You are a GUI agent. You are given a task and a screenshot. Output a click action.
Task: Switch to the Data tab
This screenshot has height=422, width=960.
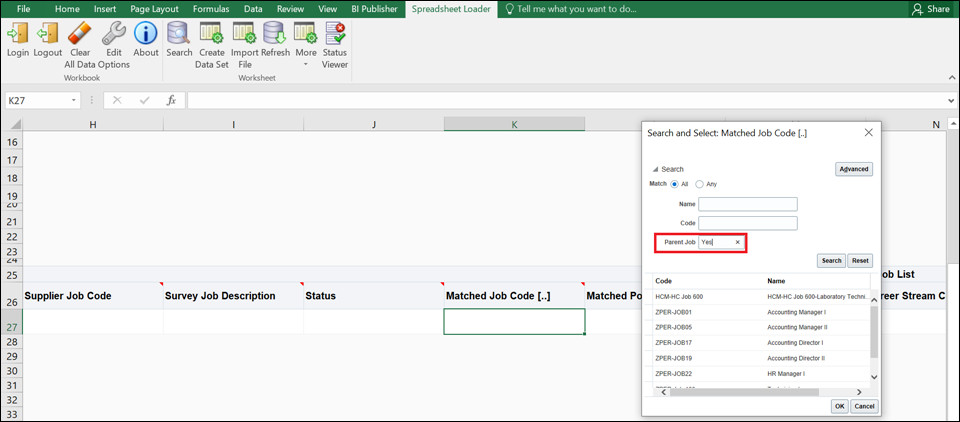[253, 9]
